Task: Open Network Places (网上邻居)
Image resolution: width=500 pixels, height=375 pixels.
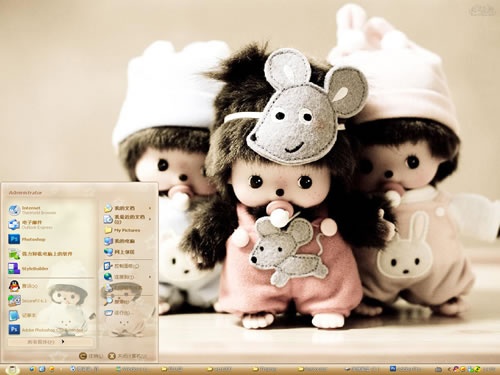Action: [x=128, y=252]
